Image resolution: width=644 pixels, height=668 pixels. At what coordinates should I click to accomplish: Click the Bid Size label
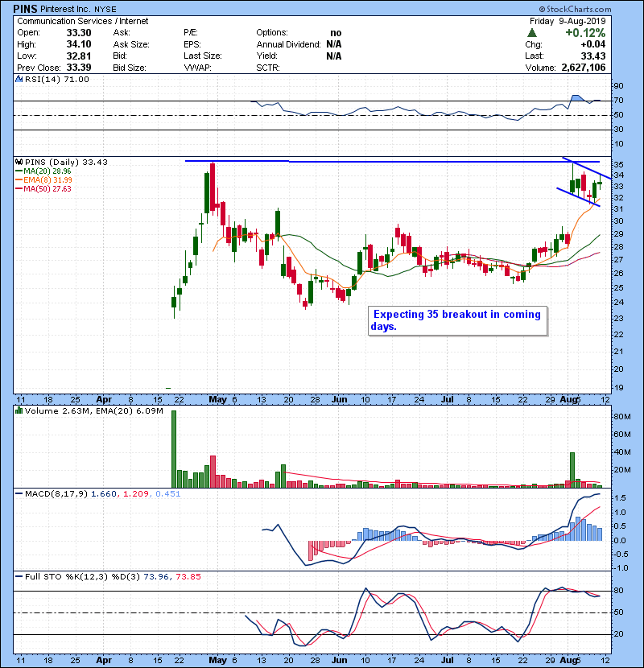(130, 68)
